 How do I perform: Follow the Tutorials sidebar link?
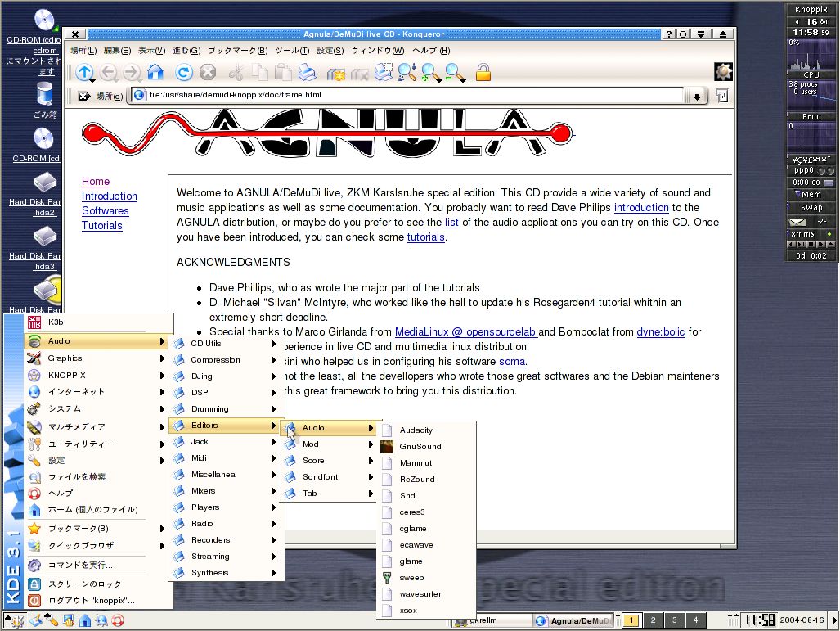[x=101, y=226]
